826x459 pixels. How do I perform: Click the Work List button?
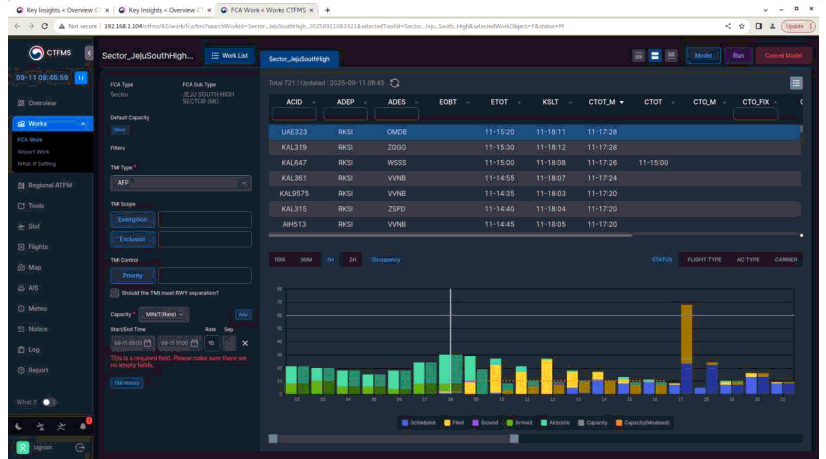(x=230, y=56)
